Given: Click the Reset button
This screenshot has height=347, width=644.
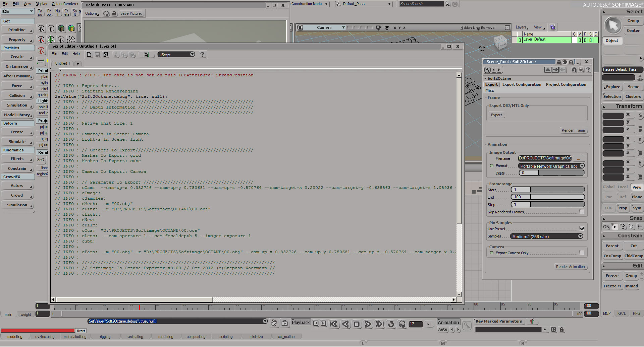Looking at the screenshot, I should [x=81, y=331].
